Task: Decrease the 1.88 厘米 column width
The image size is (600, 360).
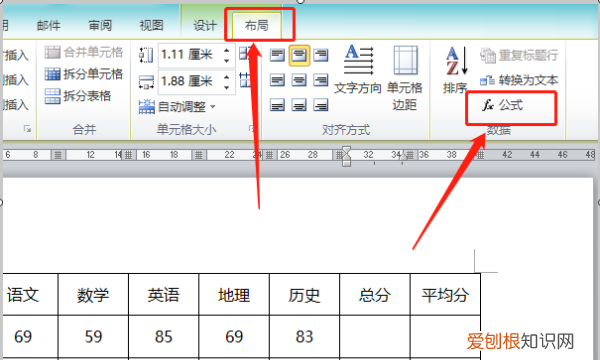Action: (x=227, y=87)
